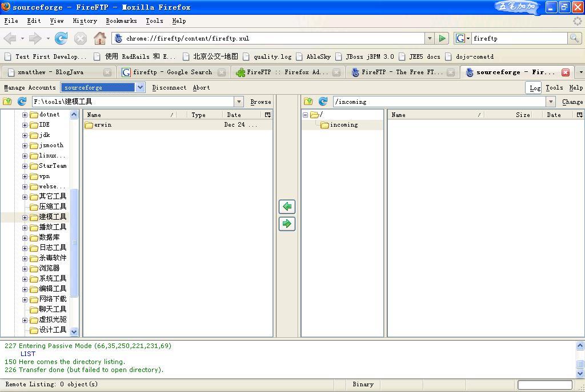Expand the 浏览器 folder node
585x392 pixels.
(x=25, y=269)
